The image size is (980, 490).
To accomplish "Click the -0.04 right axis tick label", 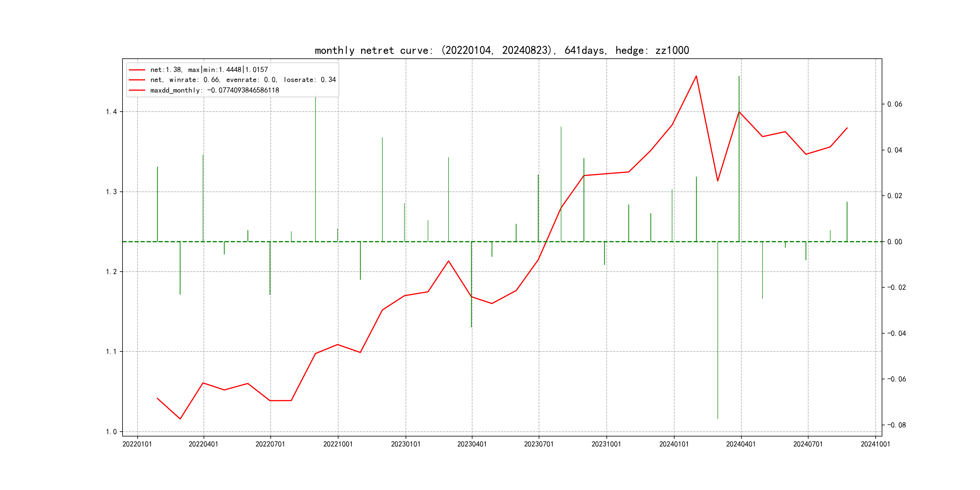I will click(896, 334).
